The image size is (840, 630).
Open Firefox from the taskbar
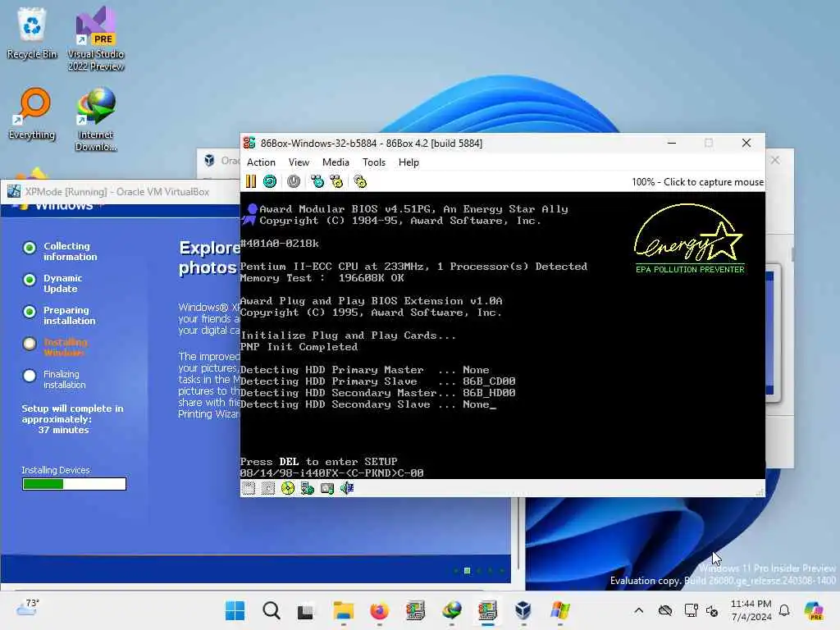tap(379, 610)
